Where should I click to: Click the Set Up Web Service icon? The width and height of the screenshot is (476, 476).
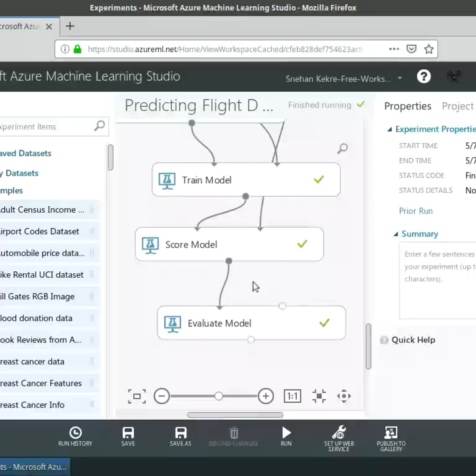point(339,434)
